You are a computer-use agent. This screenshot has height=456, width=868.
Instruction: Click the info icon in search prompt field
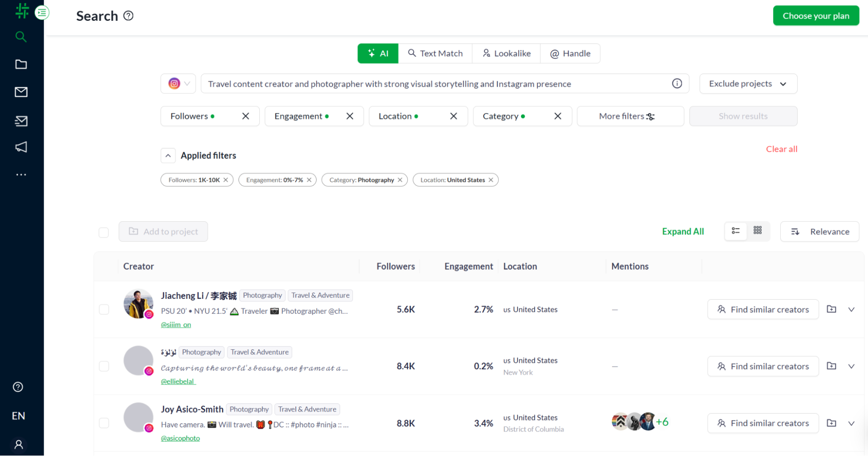[x=677, y=84]
